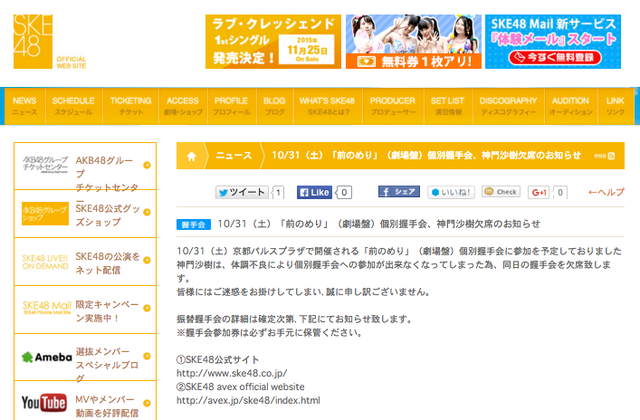Screen dimensions: 640x420
Task: Open the ←ヘルプ help link
Action: coord(606,192)
